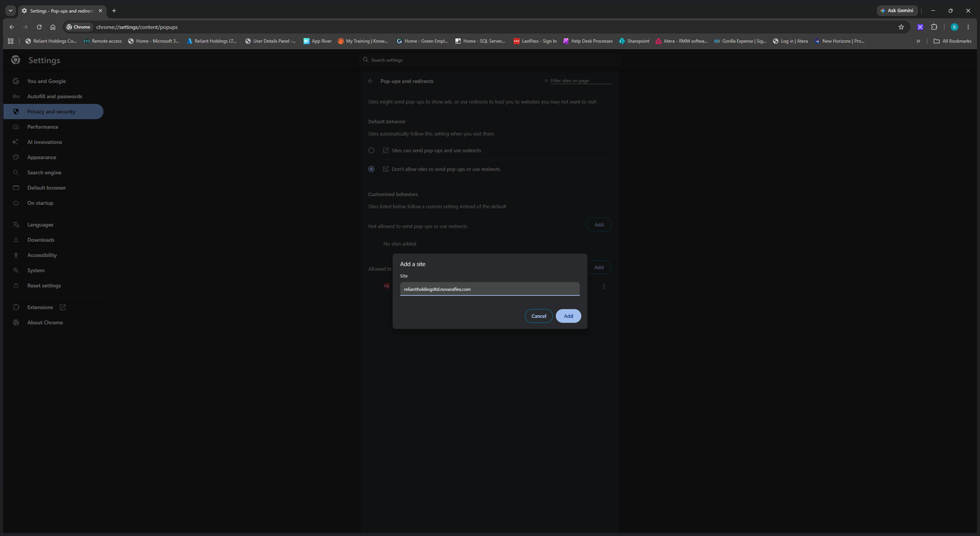The height and width of the screenshot is (536, 980).
Task: Open Reliant Holdings Co... bookmark
Action: point(51,41)
